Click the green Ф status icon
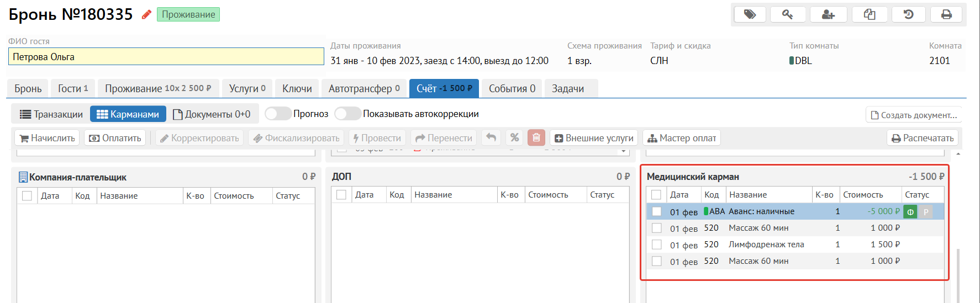 (x=910, y=212)
